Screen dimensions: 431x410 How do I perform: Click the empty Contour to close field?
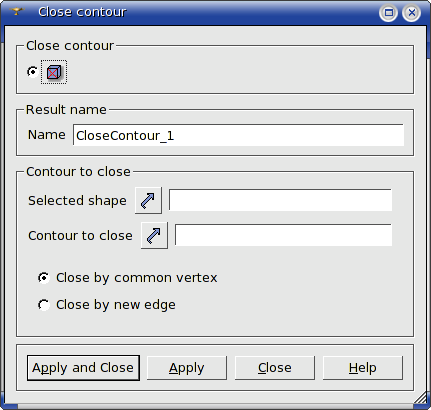pos(283,235)
